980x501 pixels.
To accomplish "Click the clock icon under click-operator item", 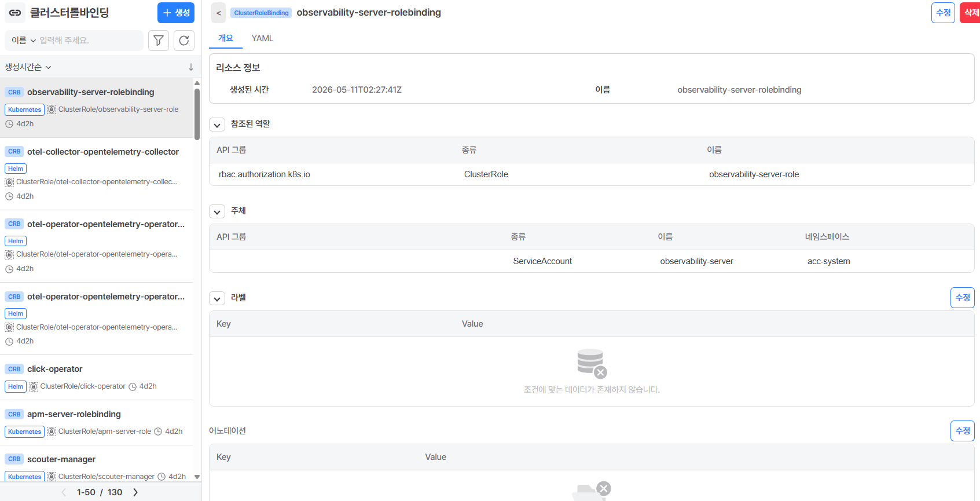I will [133, 386].
